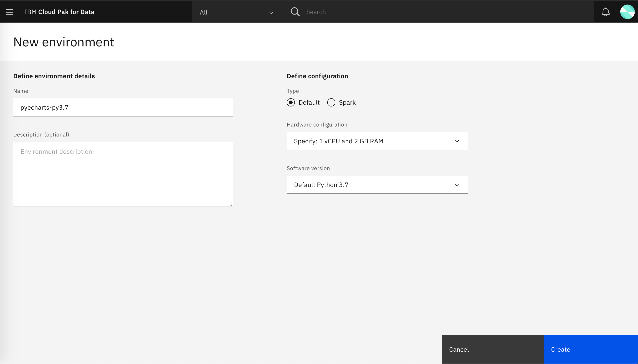Open the Software version dropdown

377,185
